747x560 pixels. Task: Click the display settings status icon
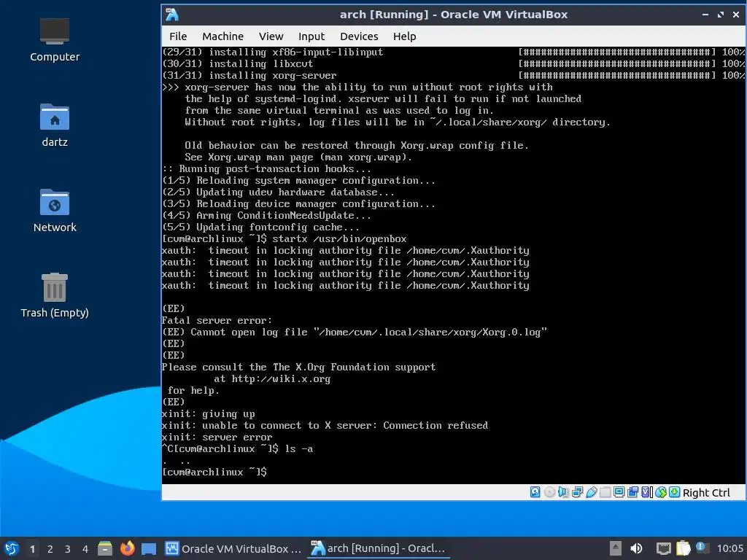click(619, 492)
